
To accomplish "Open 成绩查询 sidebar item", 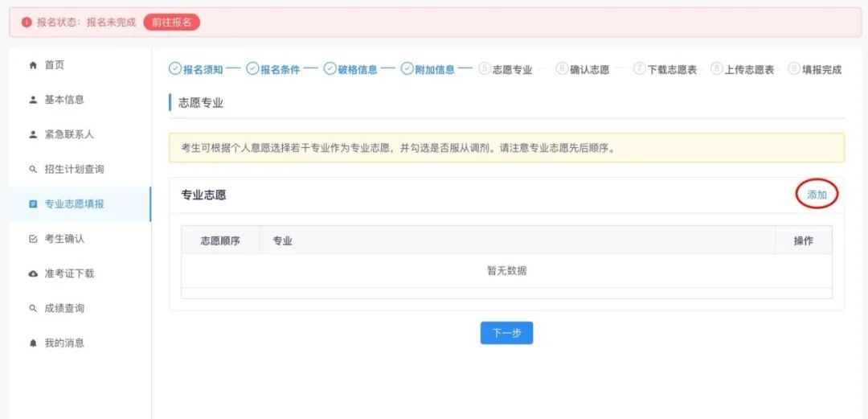I will (80, 308).
